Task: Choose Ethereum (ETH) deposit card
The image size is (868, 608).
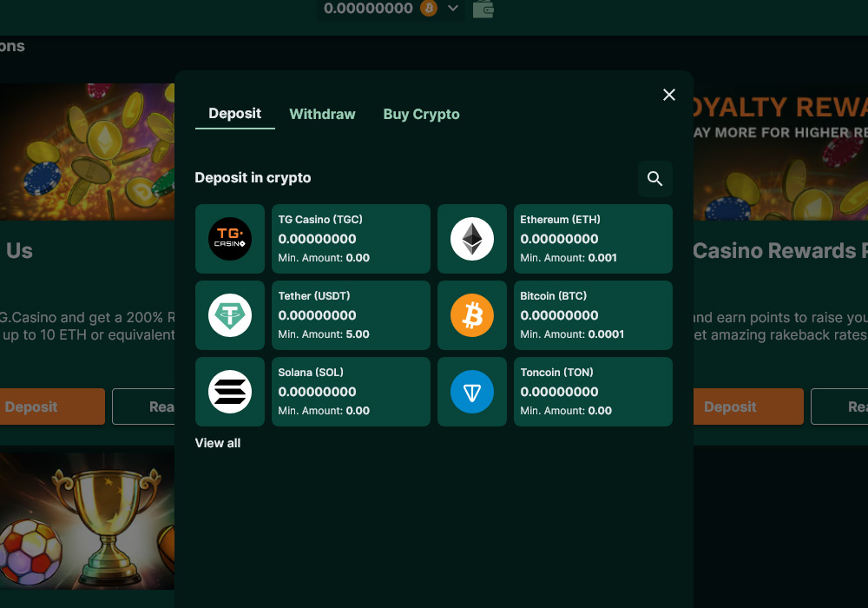Action: [593, 239]
